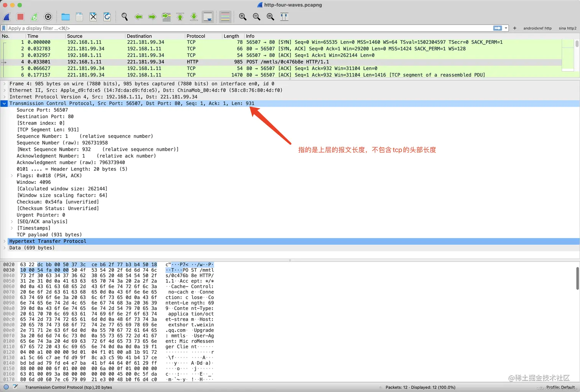This screenshot has height=392, width=580.
Task: Add a display filter button with plus
Action: 515,28
